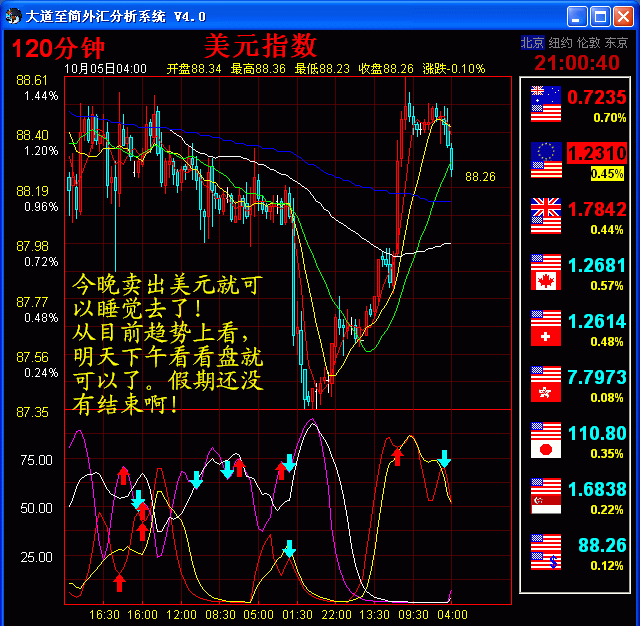Click the 1.2614 USD/CHF quote
The height and width of the screenshot is (626, 640).
(597, 322)
